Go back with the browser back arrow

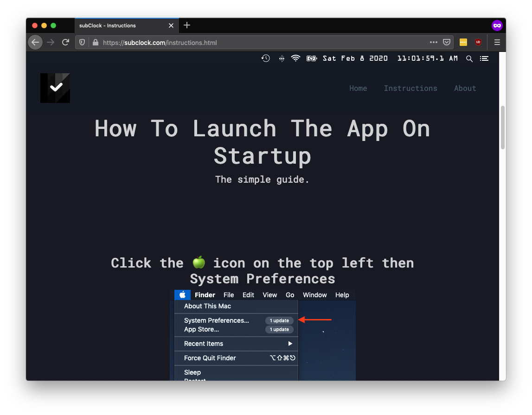35,42
